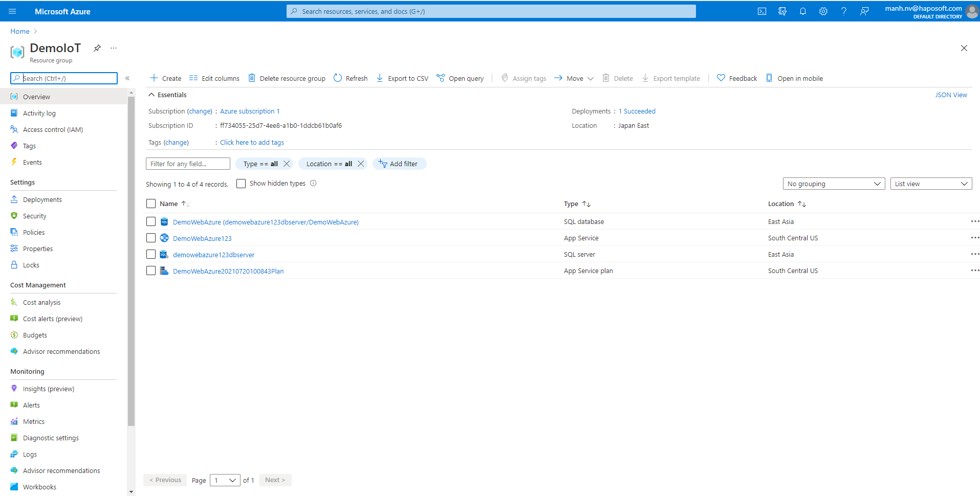Open JSON View link
Image resolution: width=980 pixels, height=496 pixels.
point(951,95)
